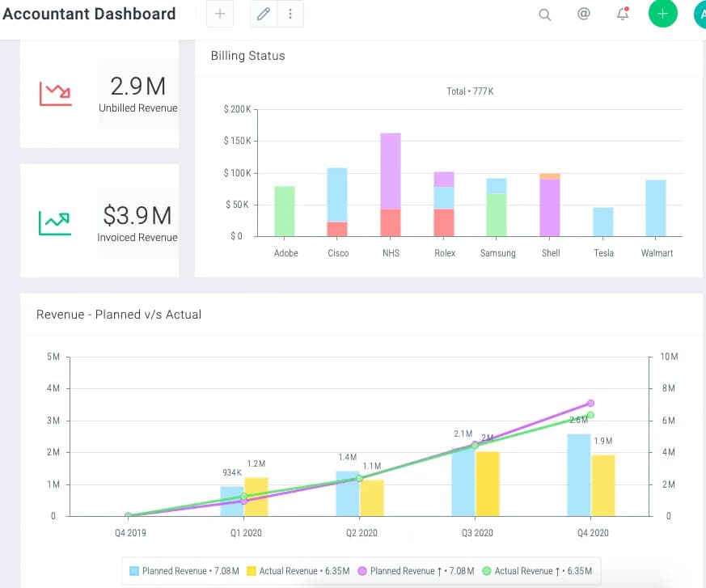Image resolution: width=706 pixels, height=588 pixels.
Task: Click the red Unbilled Revenue trend icon
Action: pos(55,94)
